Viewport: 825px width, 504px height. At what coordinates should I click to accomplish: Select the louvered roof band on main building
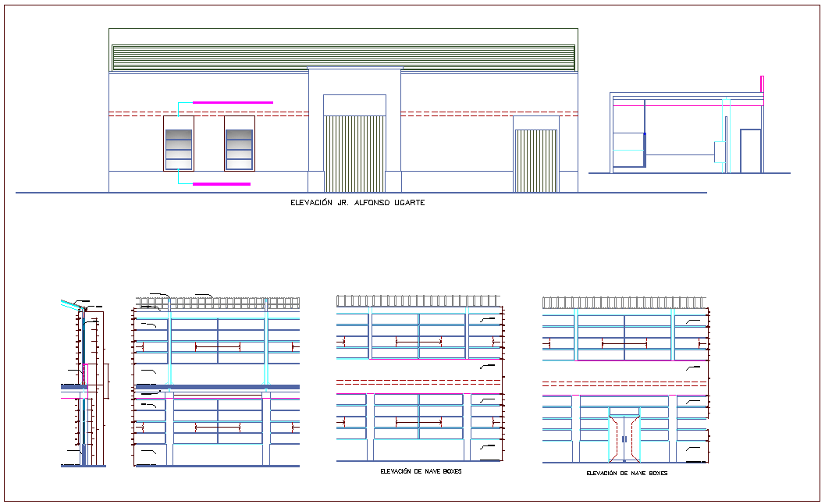pyautogui.click(x=343, y=57)
